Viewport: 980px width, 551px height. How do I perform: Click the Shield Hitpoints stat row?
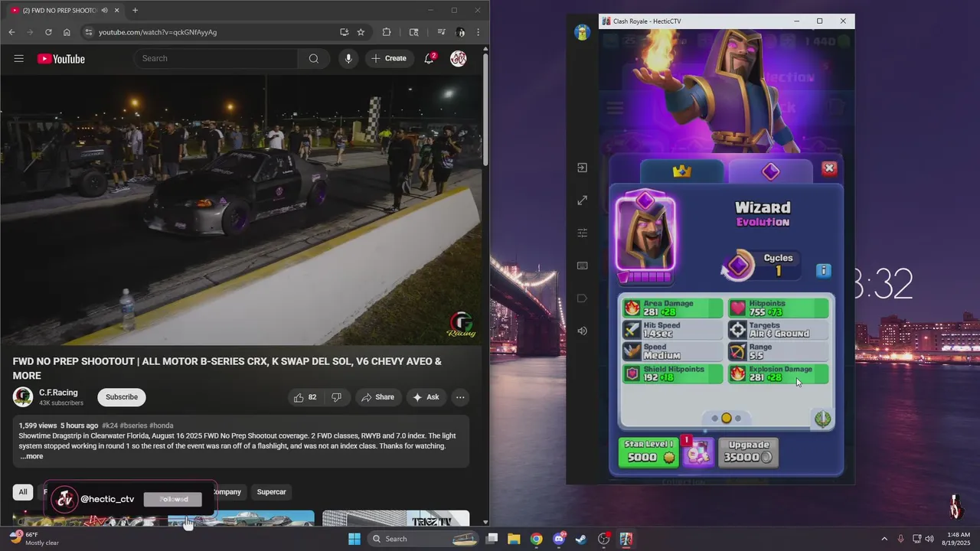(x=673, y=373)
